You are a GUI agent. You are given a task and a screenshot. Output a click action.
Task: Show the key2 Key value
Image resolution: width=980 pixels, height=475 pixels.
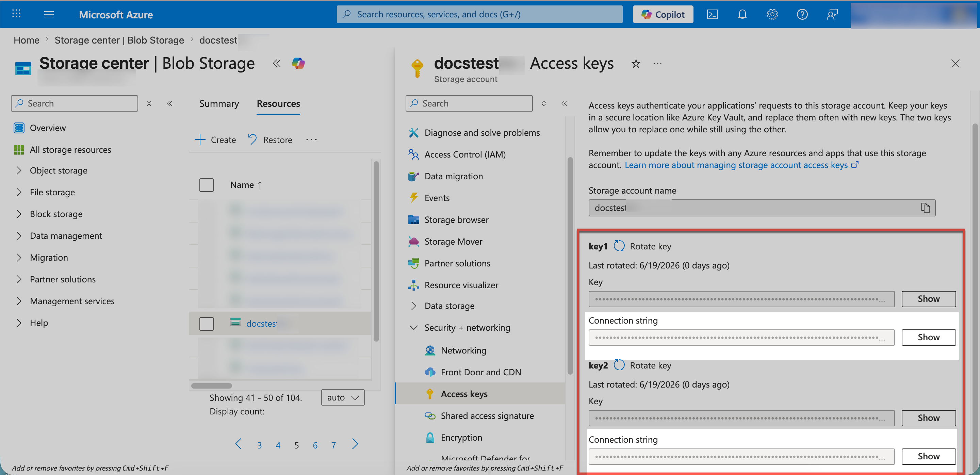[928, 418]
